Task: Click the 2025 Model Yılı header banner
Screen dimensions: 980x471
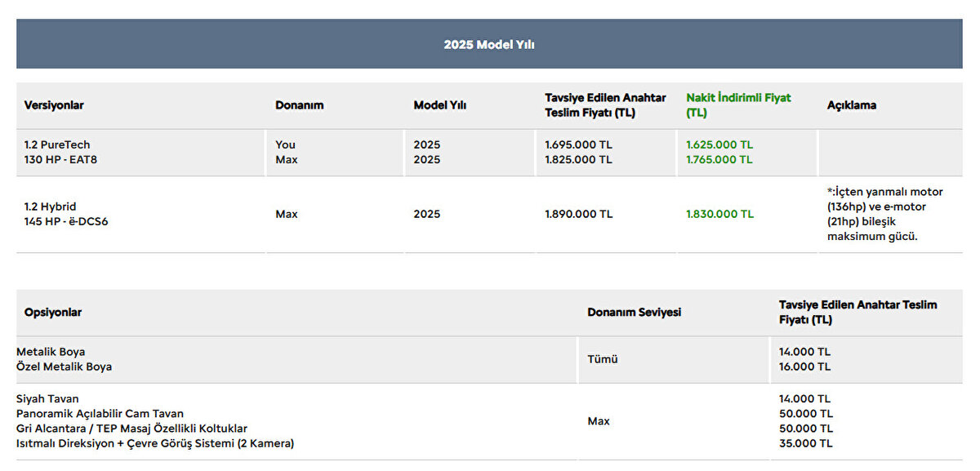Action: 489,45
